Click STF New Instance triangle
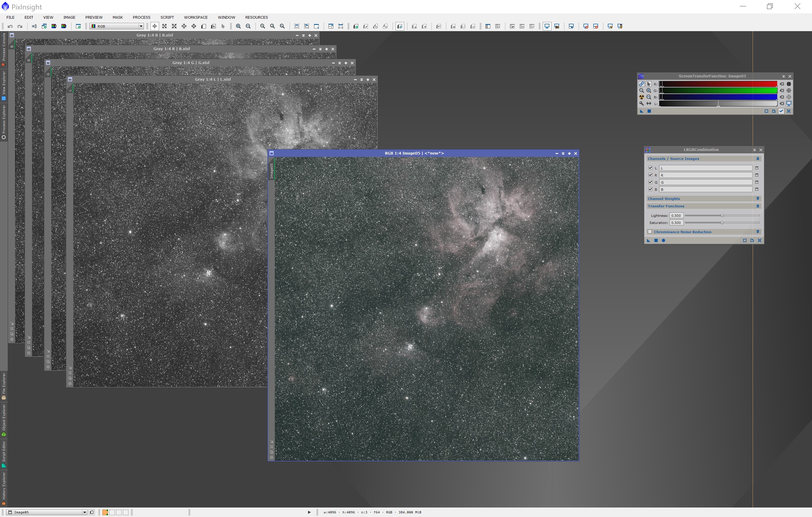 pyautogui.click(x=641, y=111)
